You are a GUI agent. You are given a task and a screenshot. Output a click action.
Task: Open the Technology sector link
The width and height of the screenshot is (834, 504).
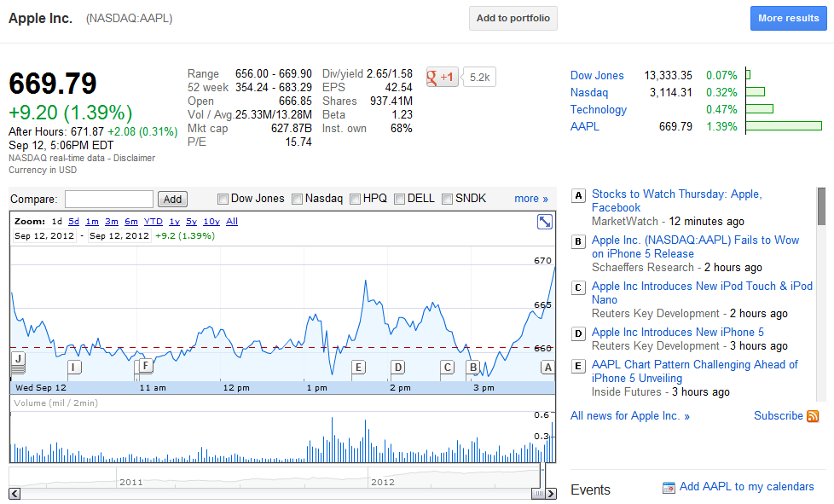(x=599, y=109)
